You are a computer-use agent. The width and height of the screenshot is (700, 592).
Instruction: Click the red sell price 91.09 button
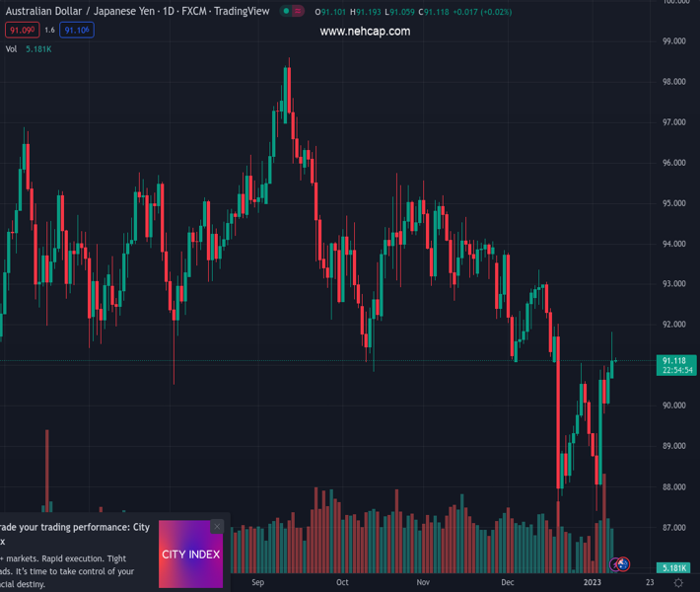tap(22, 31)
